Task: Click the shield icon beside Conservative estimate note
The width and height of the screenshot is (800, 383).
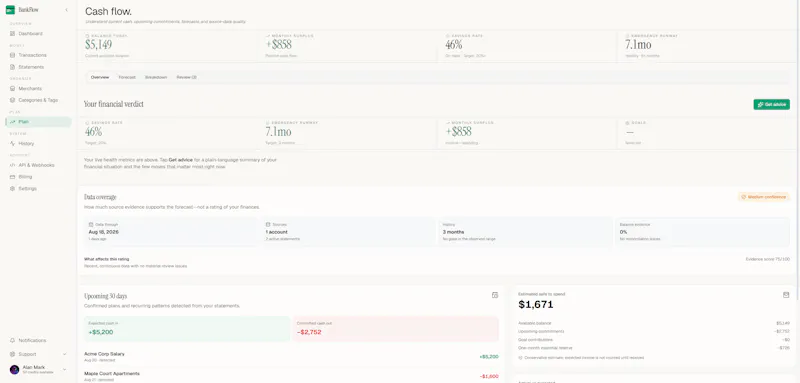Action: 520,358
